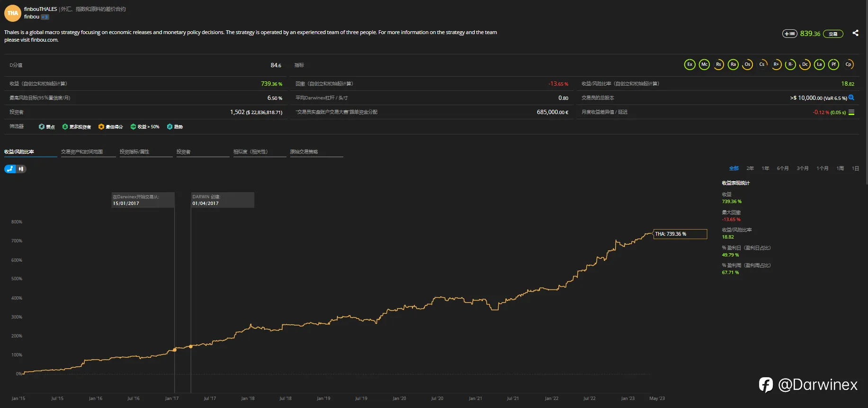
Task: Open the 交易资产和时间范围 tab
Action: [82, 152]
